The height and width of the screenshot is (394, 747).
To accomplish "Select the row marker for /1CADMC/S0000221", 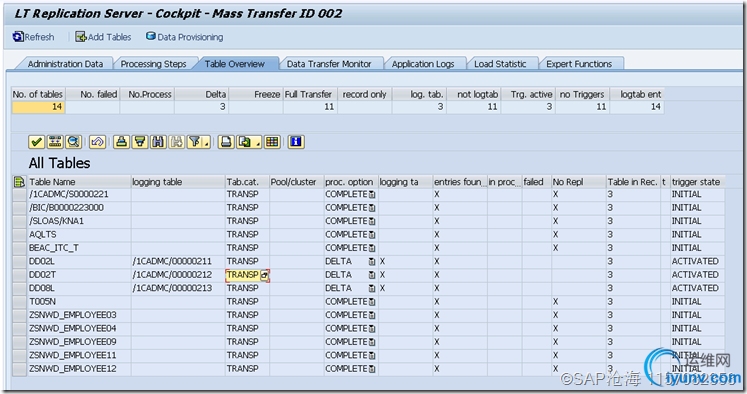I will pyautogui.click(x=19, y=194).
